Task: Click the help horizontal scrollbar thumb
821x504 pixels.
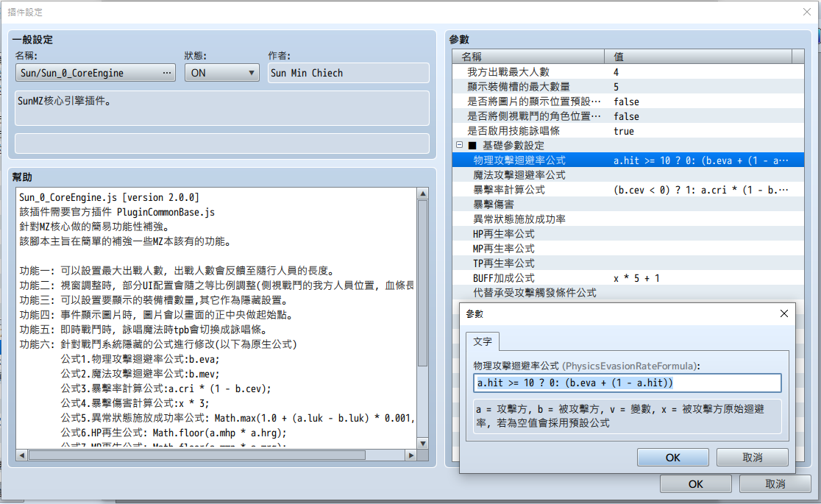Action: coord(197,455)
